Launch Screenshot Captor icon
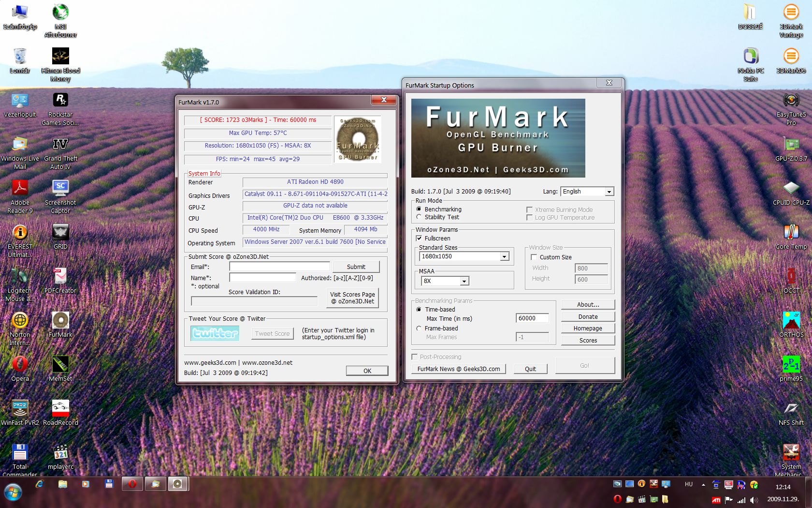The width and height of the screenshot is (812, 508). pyautogui.click(x=60, y=196)
